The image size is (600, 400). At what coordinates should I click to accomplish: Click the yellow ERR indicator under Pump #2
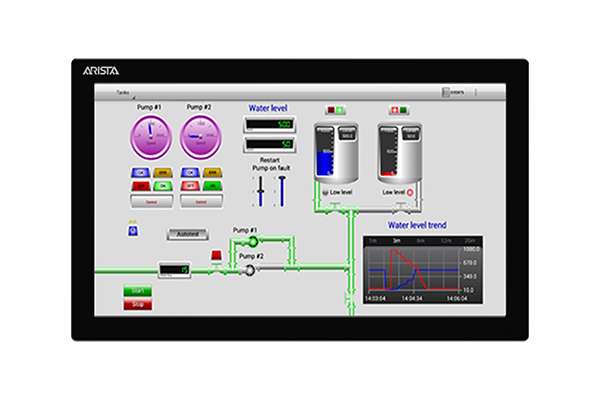pyautogui.click(x=211, y=173)
